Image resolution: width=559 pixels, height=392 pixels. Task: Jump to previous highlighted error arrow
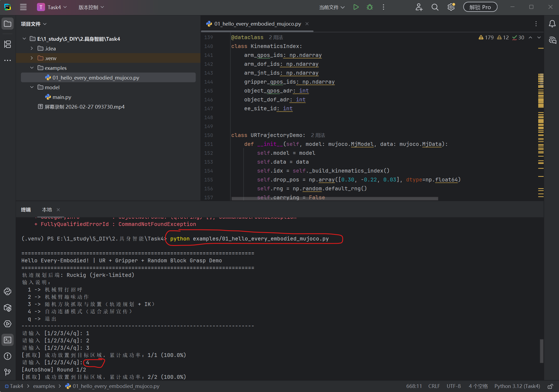coord(530,37)
